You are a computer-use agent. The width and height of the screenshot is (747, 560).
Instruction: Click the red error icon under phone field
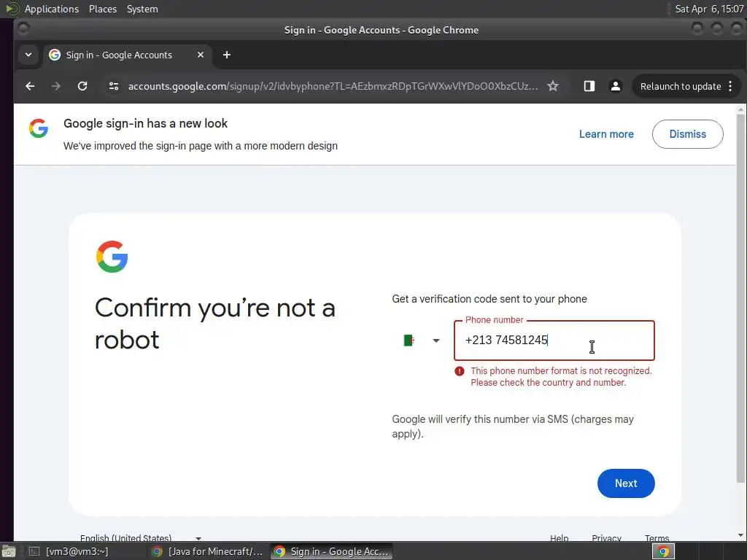(x=460, y=371)
